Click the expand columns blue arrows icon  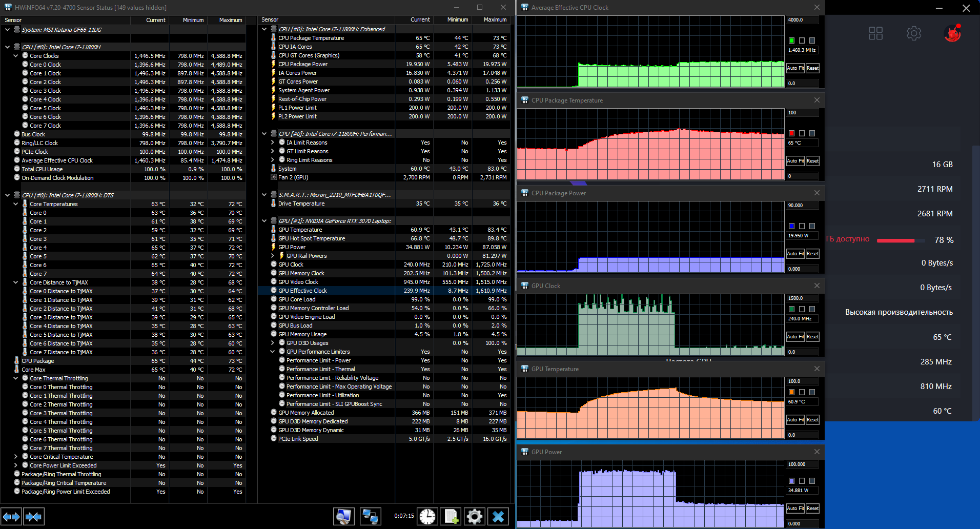pyautogui.click(x=11, y=517)
